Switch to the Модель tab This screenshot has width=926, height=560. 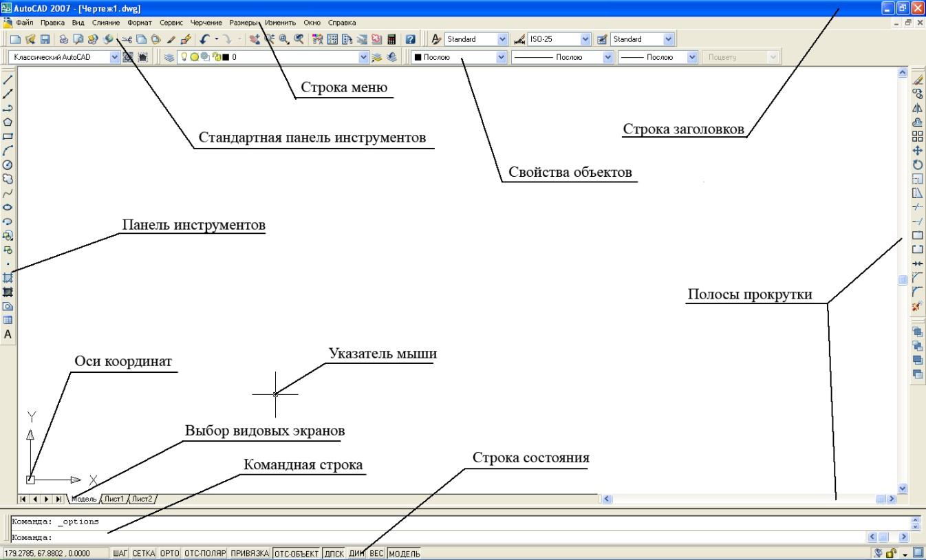tap(83, 499)
